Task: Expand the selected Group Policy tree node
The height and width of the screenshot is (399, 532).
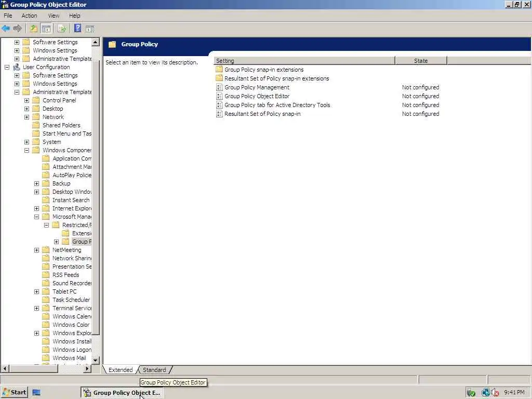Action: [56, 242]
